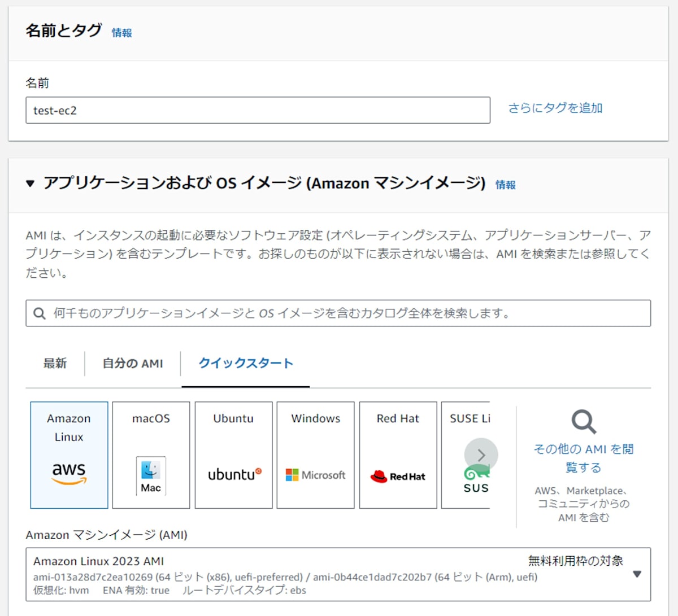Click the 名前 input field containing test-ec2
This screenshot has height=616, width=678.
pos(258,110)
